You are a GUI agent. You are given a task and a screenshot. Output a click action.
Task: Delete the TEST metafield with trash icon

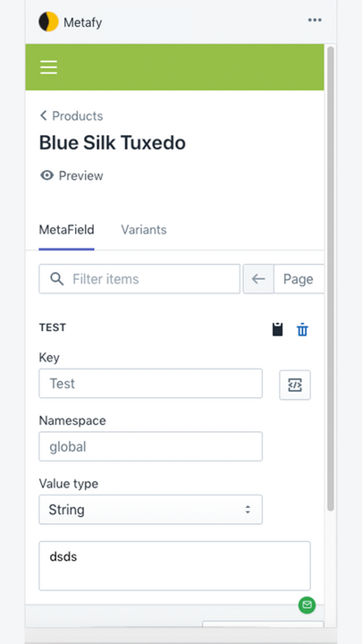(302, 330)
